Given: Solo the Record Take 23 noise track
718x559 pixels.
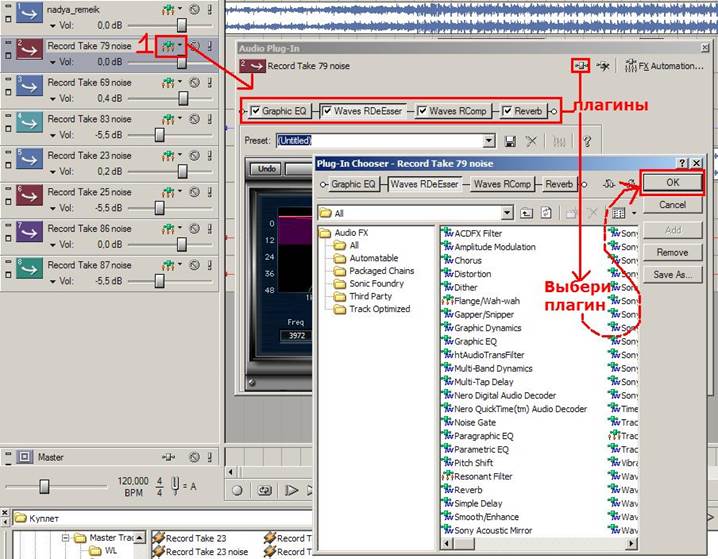Looking at the screenshot, I should (210, 156).
